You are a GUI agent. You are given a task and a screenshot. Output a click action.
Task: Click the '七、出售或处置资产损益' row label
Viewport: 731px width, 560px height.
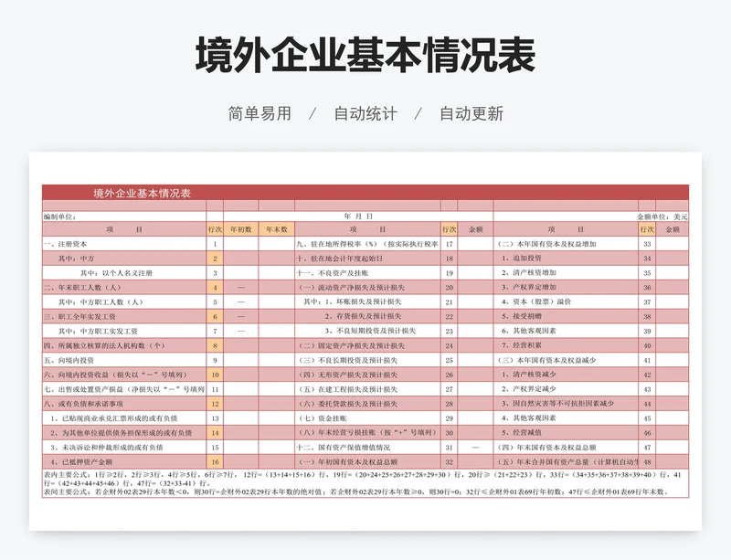[x=124, y=389]
